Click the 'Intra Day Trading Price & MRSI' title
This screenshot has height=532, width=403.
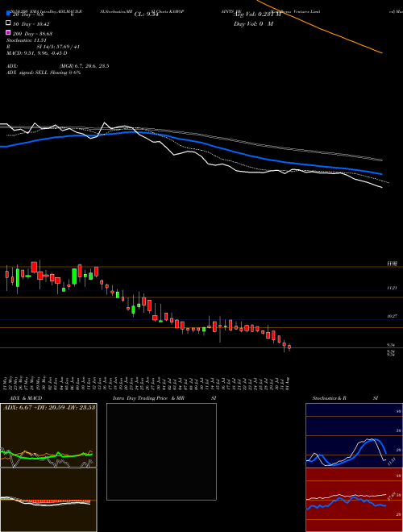164,398
